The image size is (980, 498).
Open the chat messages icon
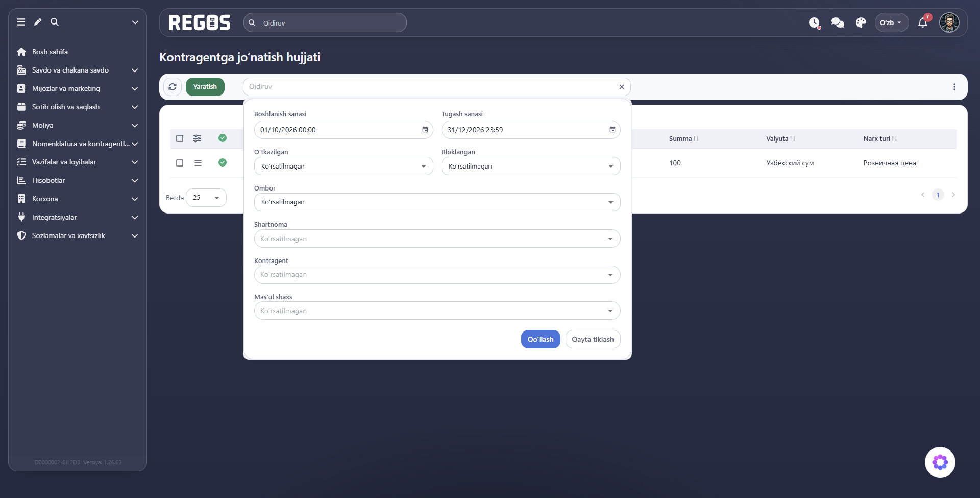(x=838, y=22)
